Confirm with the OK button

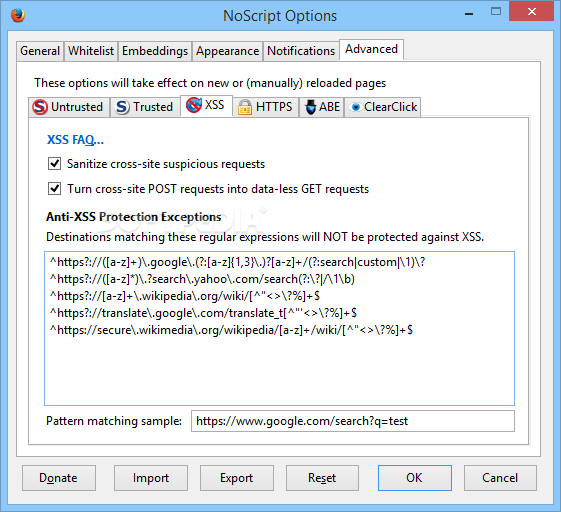coord(415,478)
